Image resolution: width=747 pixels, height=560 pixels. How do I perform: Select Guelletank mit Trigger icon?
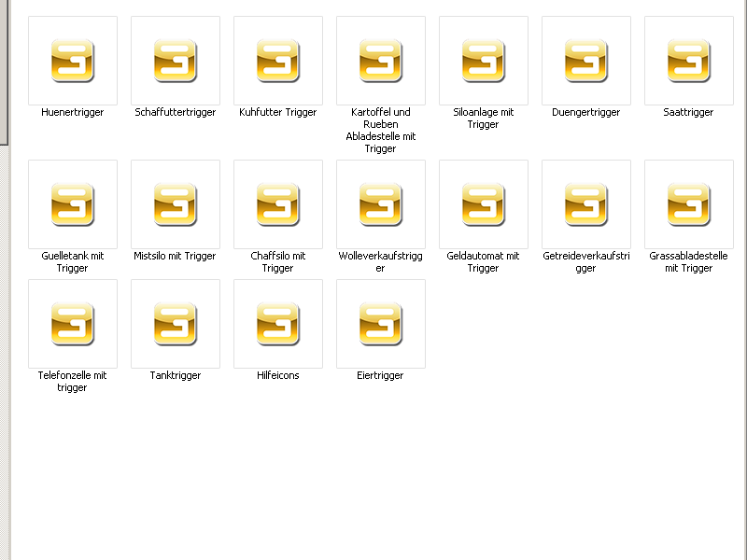(73, 204)
